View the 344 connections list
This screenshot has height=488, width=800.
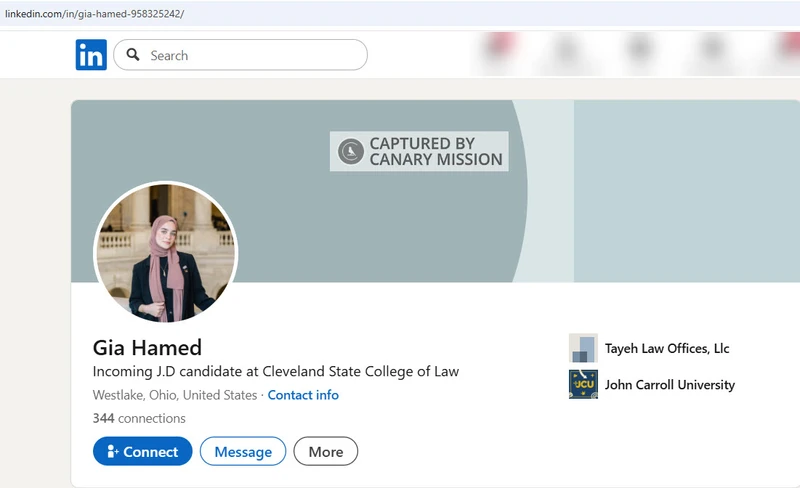[139, 418]
